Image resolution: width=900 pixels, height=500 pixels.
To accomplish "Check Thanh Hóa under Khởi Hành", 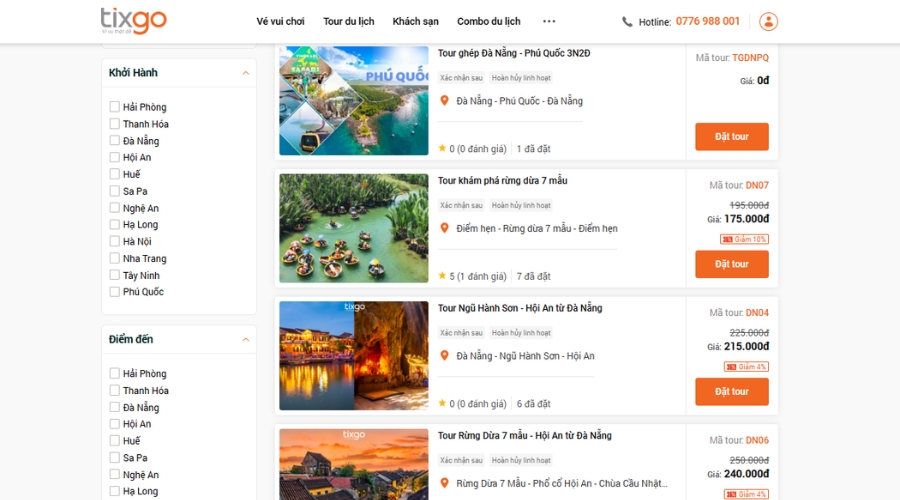I will tap(115, 123).
